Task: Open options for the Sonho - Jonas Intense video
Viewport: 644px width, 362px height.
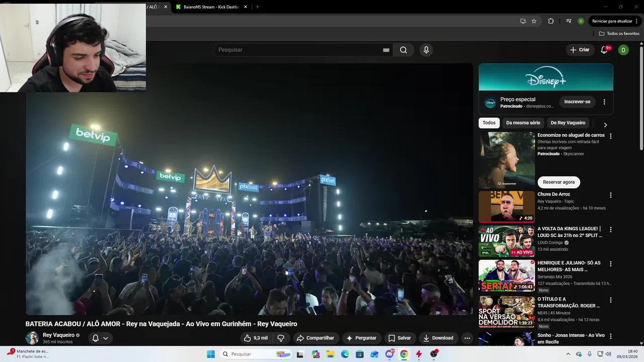Action: (x=611, y=336)
